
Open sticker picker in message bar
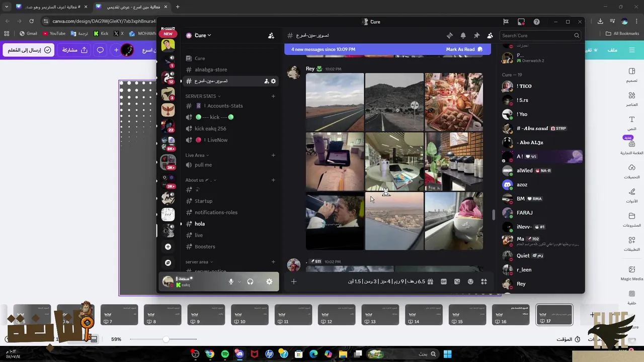[457, 282]
